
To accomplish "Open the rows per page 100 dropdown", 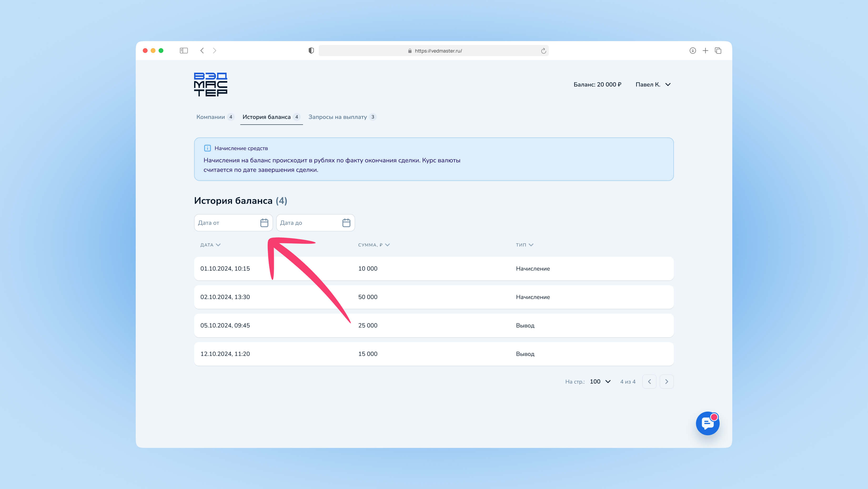I will click(600, 381).
